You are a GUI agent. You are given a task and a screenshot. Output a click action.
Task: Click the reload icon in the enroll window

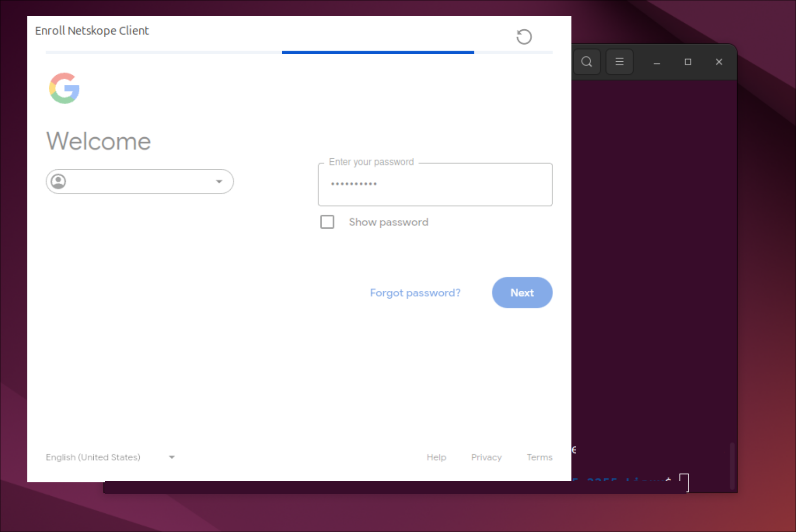point(524,37)
